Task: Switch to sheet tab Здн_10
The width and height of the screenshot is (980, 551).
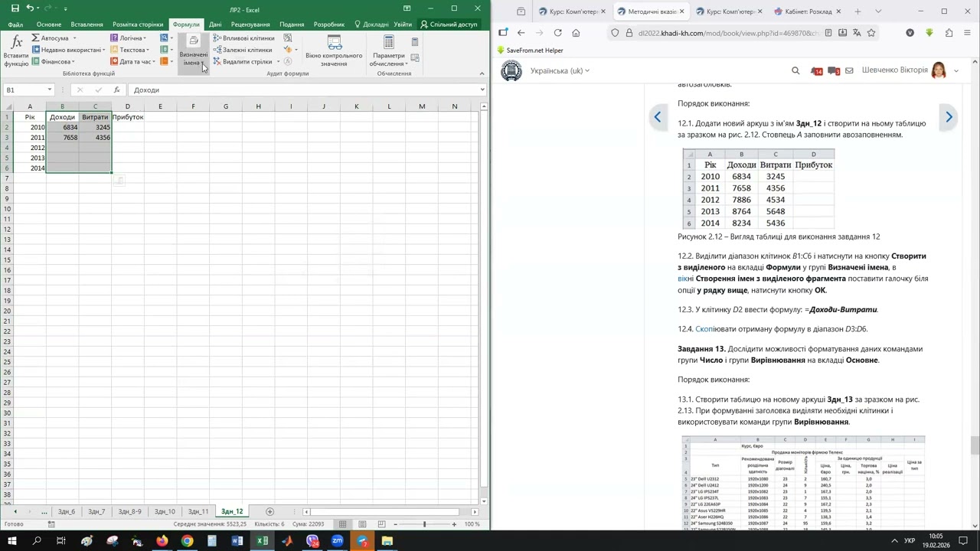Action: pyautogui.click(x=165, y=511)
